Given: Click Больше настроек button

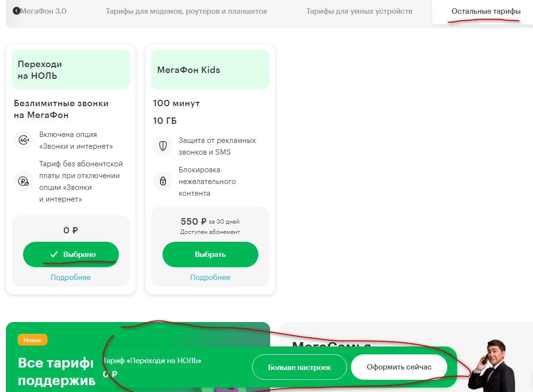Looking at the screenshot, I should point(299,367).
